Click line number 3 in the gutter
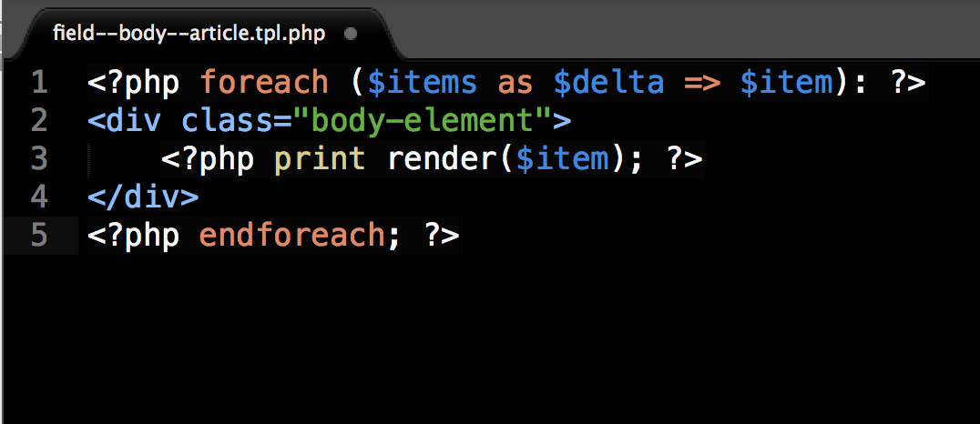980x424 pixels. [39, 158]
